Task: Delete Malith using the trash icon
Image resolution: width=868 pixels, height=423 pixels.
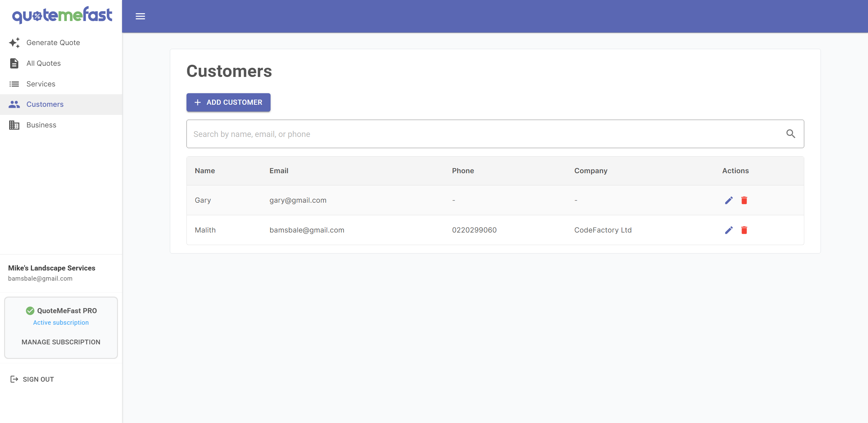Action: (x=744, y=230)
